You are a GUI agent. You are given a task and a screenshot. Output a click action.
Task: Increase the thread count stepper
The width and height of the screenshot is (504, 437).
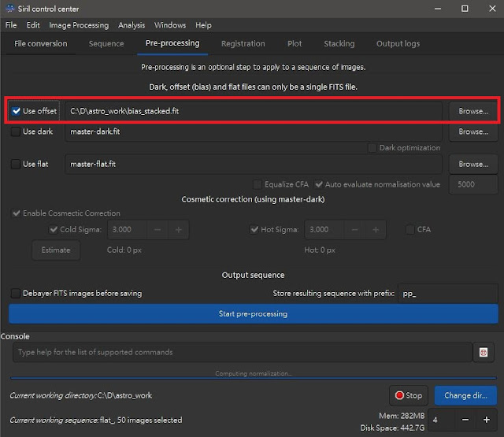click(487, 420)
